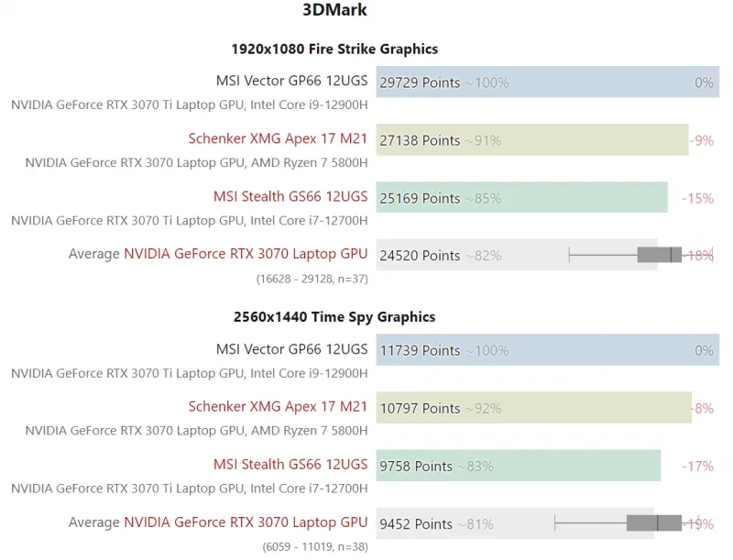The height and width of the screenshot is (560, 733).
Task: Select the 10797 Points bar
Action: coord(533,408)
